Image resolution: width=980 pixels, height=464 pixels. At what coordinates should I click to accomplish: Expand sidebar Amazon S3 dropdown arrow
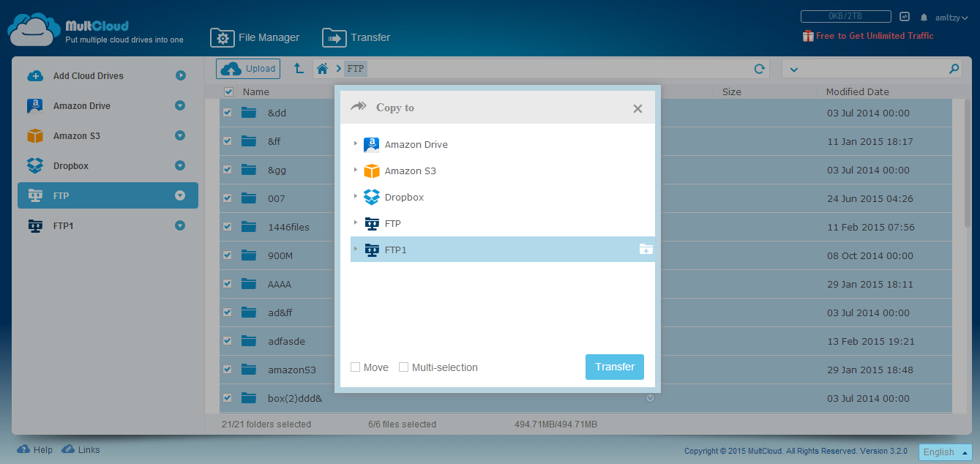180,135
